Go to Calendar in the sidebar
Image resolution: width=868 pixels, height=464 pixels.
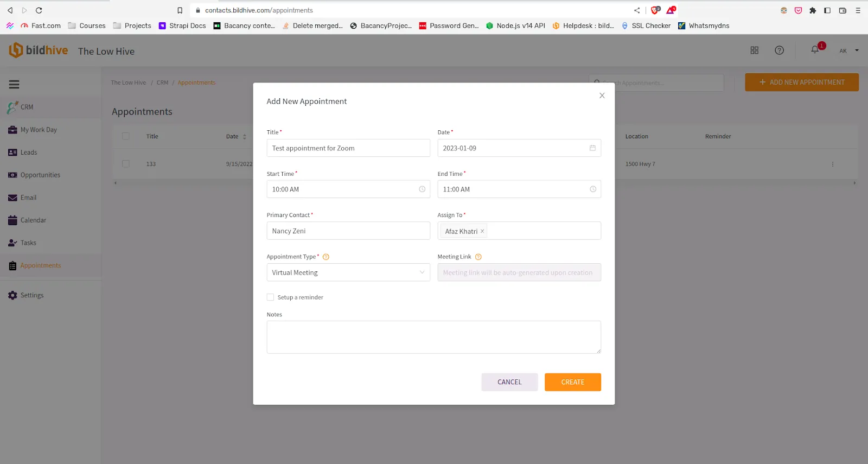click(33, 220)
